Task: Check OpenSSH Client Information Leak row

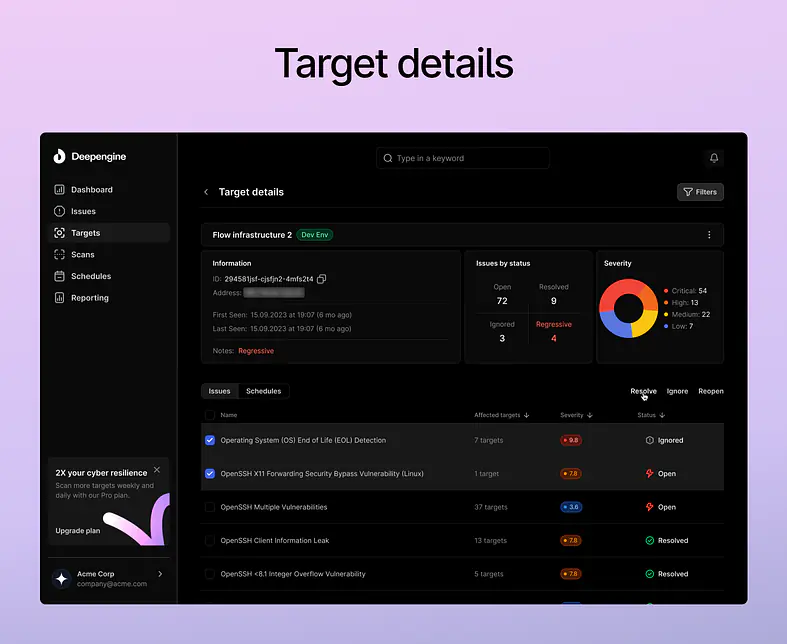Action: [210, 541]
